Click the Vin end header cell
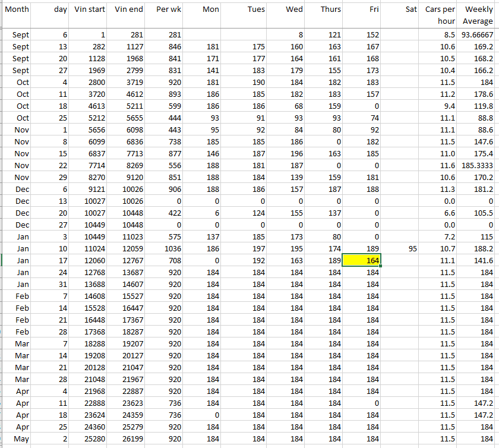 click(127, 10)
